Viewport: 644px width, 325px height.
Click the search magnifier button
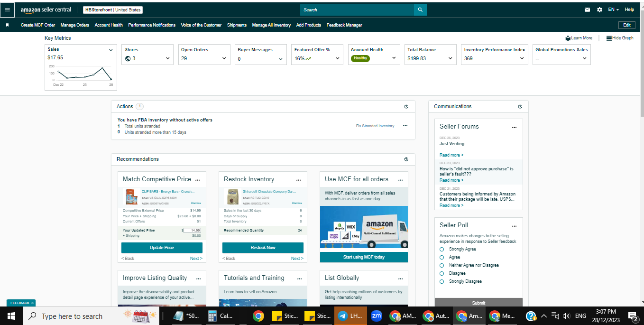coord(420,9)
